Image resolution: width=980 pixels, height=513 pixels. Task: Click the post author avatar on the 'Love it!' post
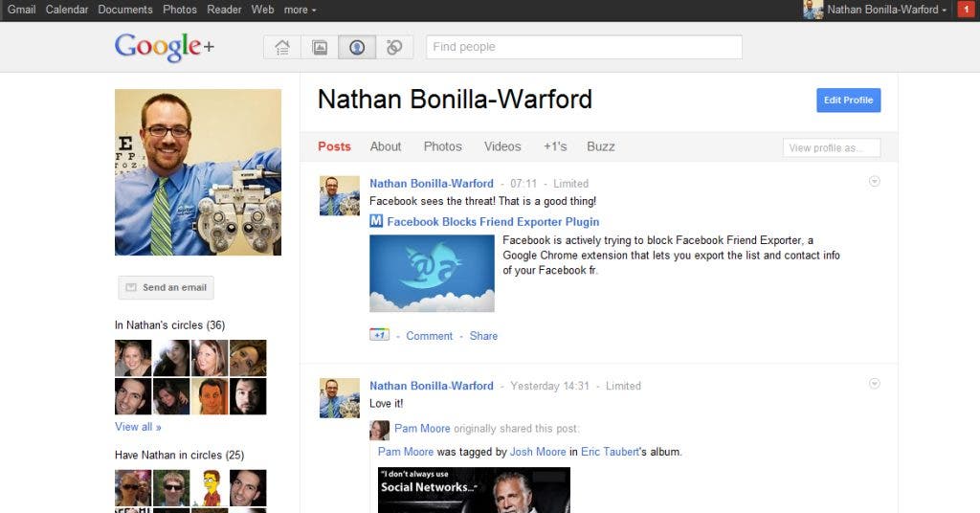tap(340, 398)
